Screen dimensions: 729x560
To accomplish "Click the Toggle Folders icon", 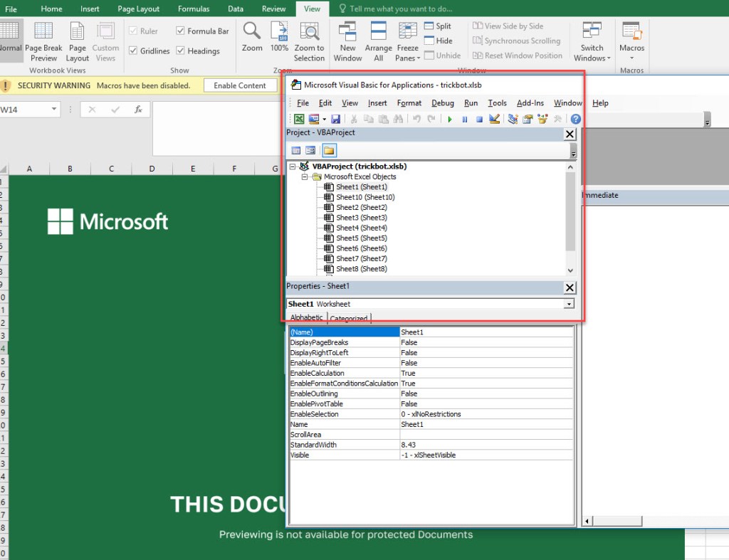I will click(x=329, y=150).
